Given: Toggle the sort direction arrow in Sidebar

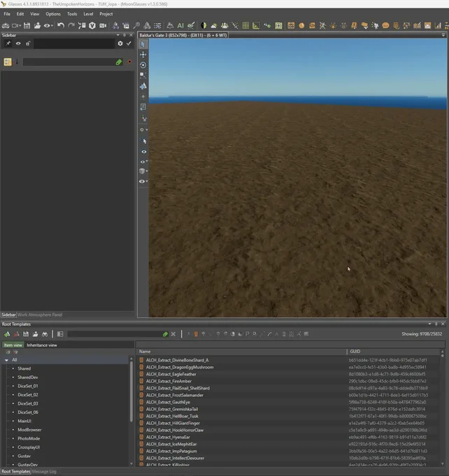Looking at the screenshot, I should click(17, 62).
